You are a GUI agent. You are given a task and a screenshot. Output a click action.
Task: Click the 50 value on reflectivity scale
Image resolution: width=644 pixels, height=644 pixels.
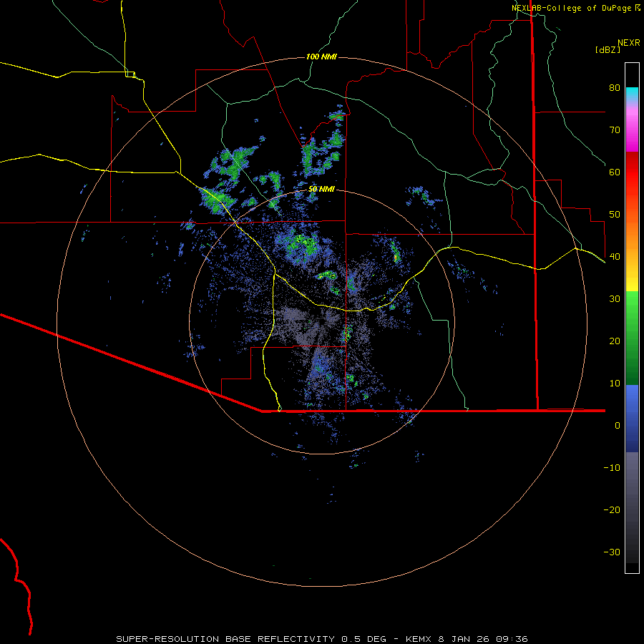615,215
